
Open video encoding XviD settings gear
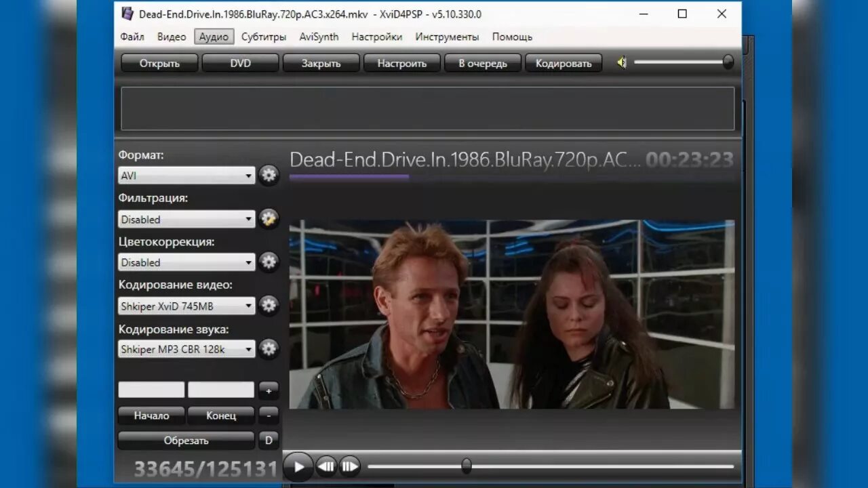tap(269, 306)
